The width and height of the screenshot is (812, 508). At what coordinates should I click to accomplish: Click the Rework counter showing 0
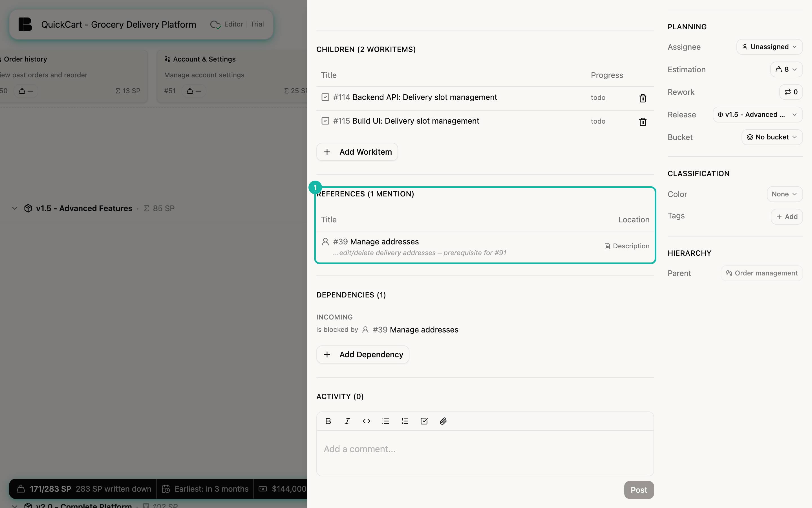pyautogui.click(x=791, y=92)
